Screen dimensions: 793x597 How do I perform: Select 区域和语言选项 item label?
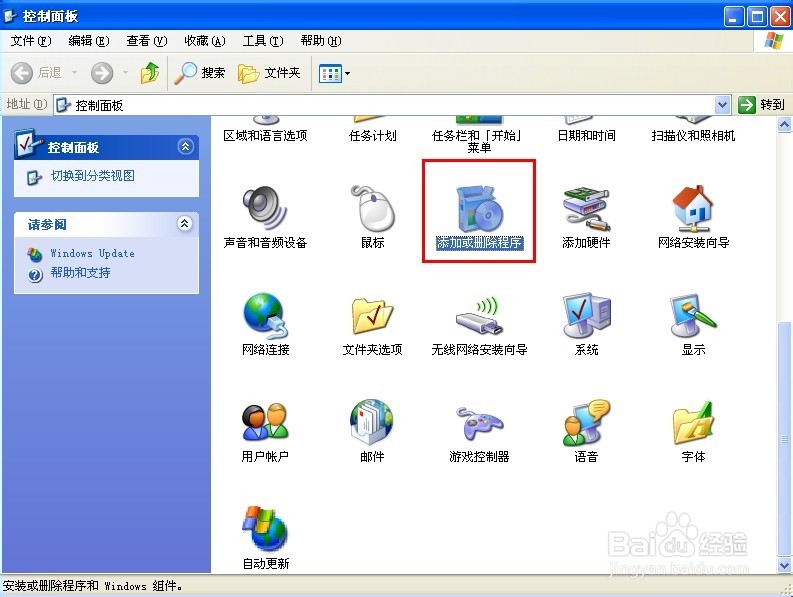coord(265,136)
